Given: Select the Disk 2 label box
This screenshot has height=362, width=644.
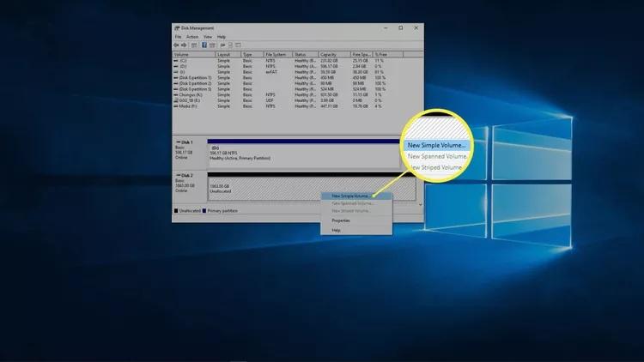Looking at the screenshot, I should (190, 183).
